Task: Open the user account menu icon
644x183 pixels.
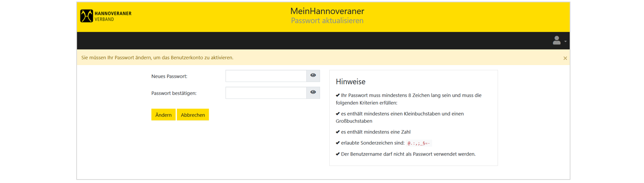Action: 557,40
